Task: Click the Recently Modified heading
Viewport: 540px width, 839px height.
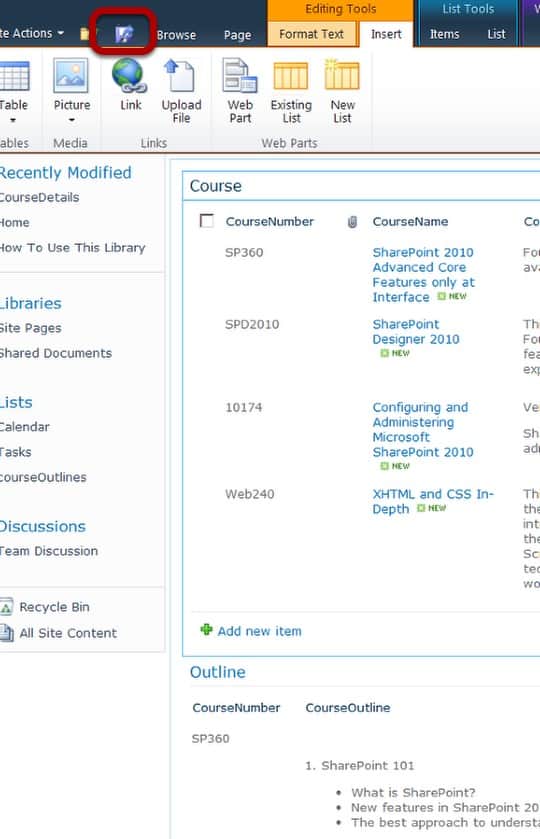Action: pos(65,173)
